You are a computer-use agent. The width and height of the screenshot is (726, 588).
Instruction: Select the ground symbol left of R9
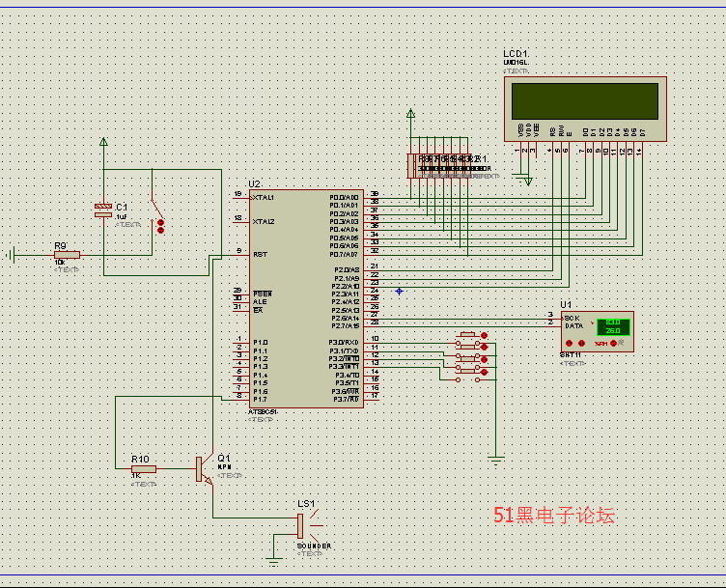pyautogui.click(x=12, y=255)
